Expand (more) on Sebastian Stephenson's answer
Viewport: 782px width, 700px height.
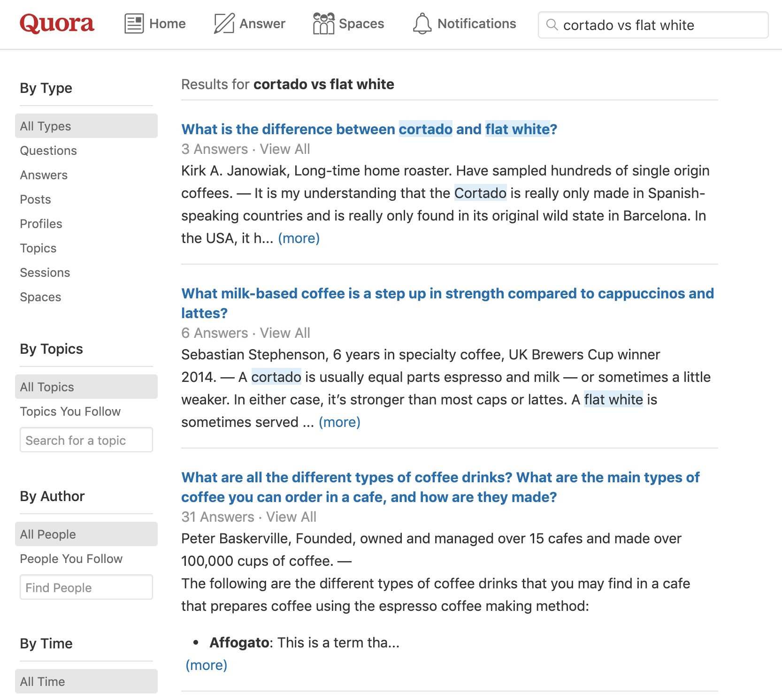point(339,422)
